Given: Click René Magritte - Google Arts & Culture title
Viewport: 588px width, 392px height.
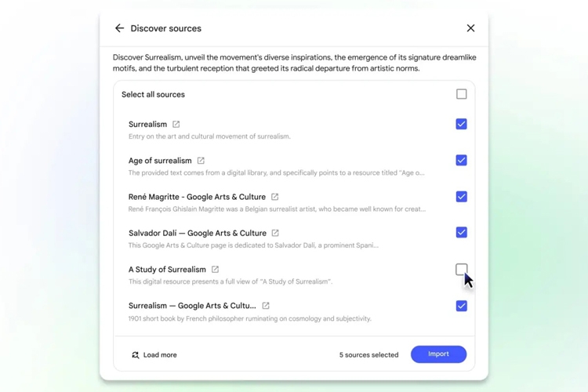Looking at the screenshot, I should (197, 197).
